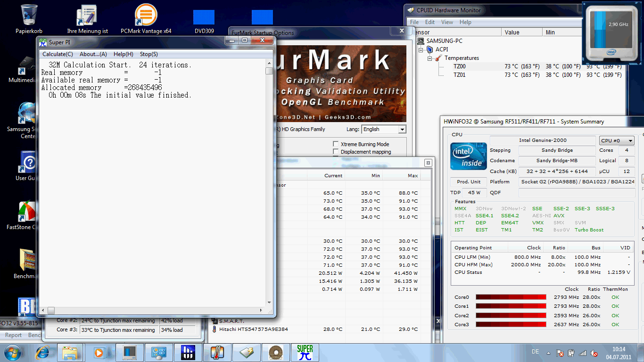Collapse the Temperatures node in Hardware Monitor
This screenshot has width=644, height=362.
(430, 58)
